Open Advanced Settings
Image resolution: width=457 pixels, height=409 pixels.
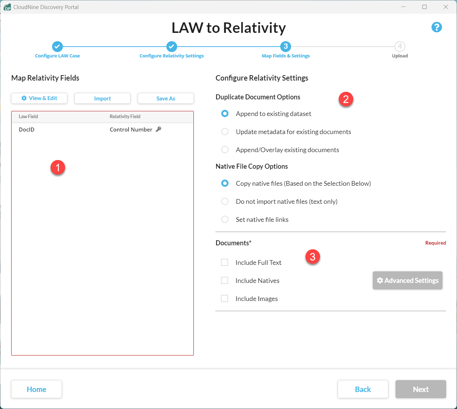click(x=408, y=280)
